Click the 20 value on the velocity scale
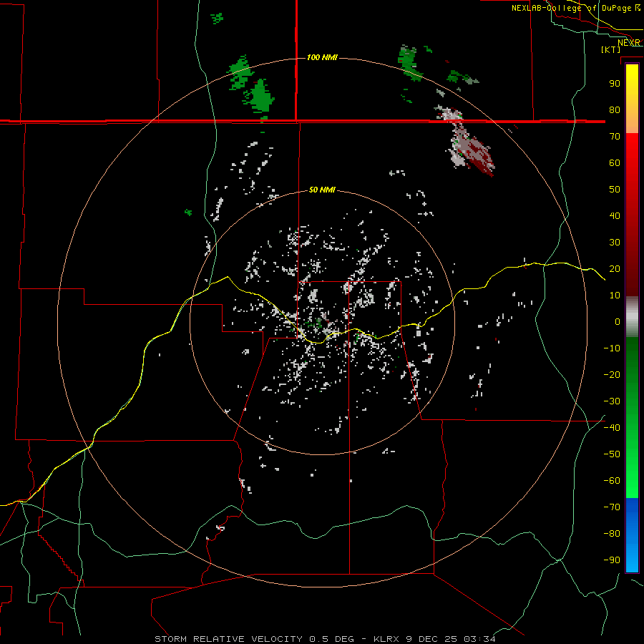Image resolution: width=644 pixels, height=644 pixels. click(x=615, y=268)
